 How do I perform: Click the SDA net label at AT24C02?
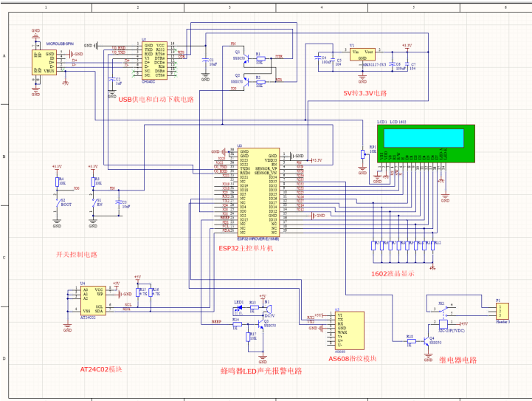127,309
